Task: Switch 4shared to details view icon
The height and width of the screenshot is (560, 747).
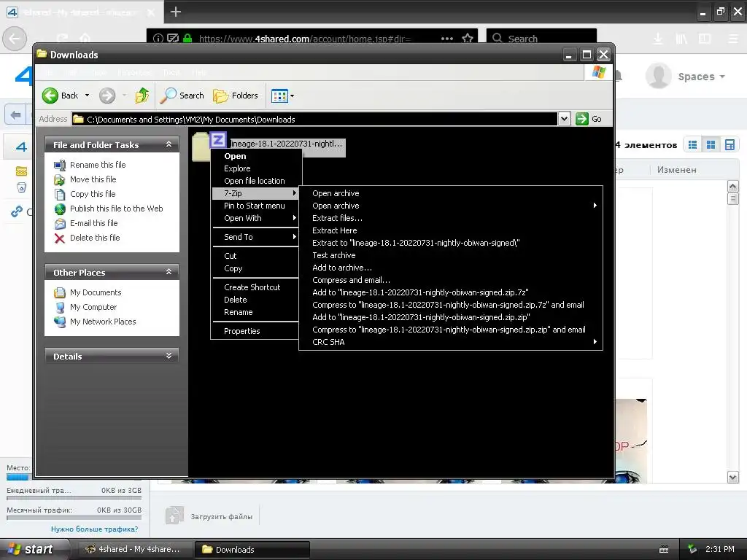Action: (x=729, y=145)
